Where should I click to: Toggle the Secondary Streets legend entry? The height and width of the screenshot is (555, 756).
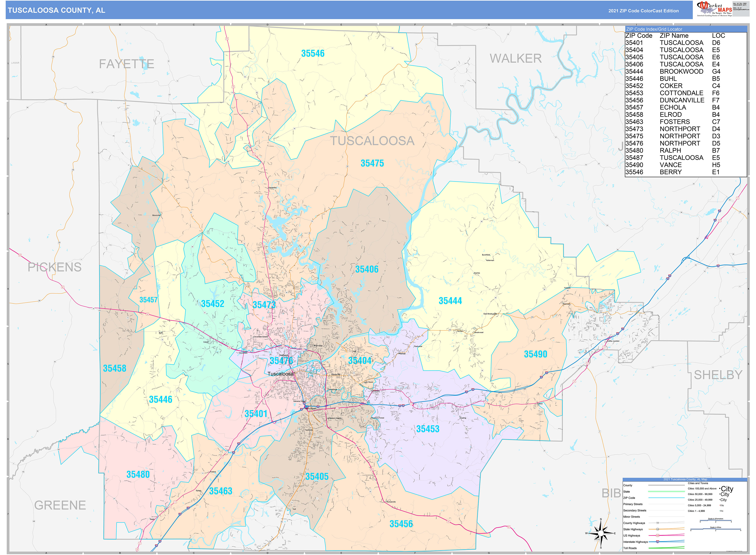(635, 511)
